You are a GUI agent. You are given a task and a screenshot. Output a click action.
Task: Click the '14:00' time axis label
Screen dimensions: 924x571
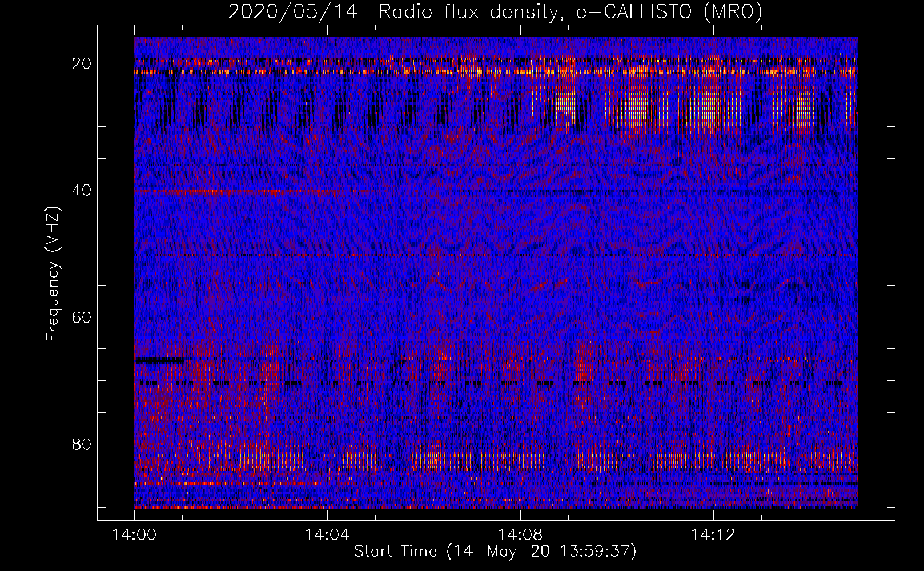click(x=135, y=535)
